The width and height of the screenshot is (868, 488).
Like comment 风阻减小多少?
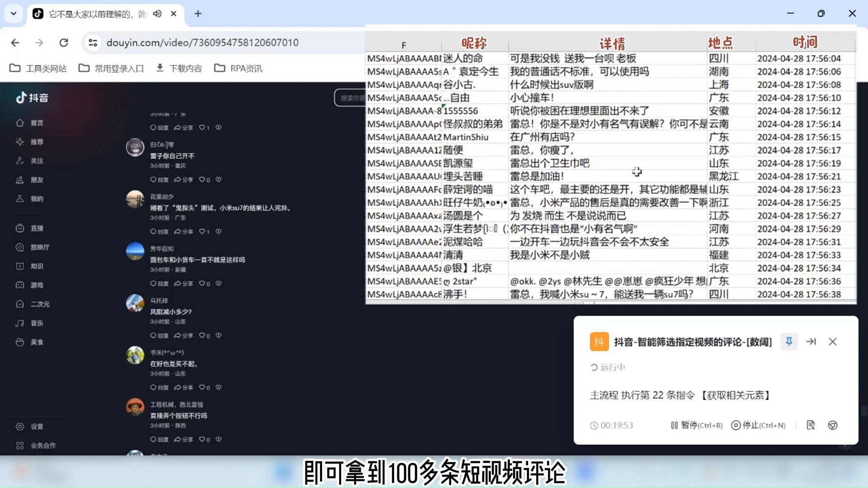click(204, 336)
